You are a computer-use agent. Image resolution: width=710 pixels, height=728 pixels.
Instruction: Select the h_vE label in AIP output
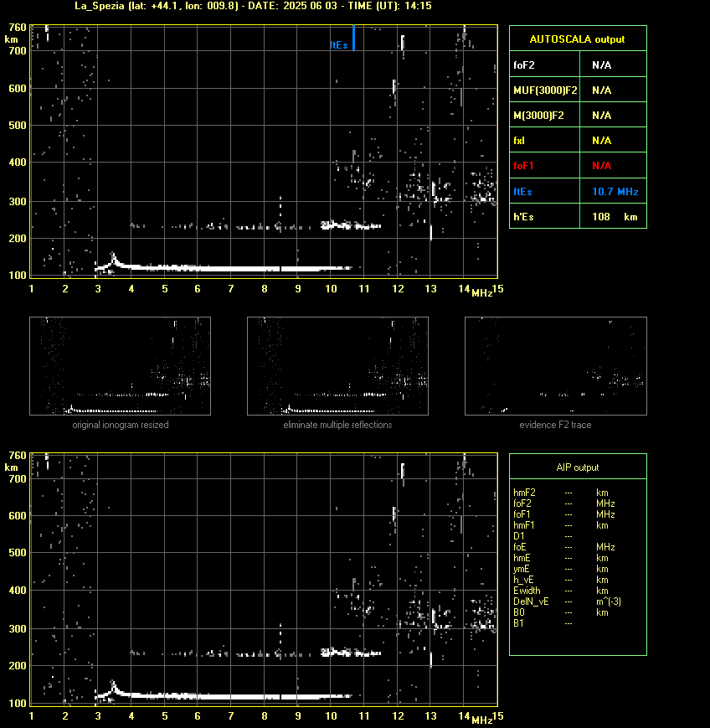[523, 580]
